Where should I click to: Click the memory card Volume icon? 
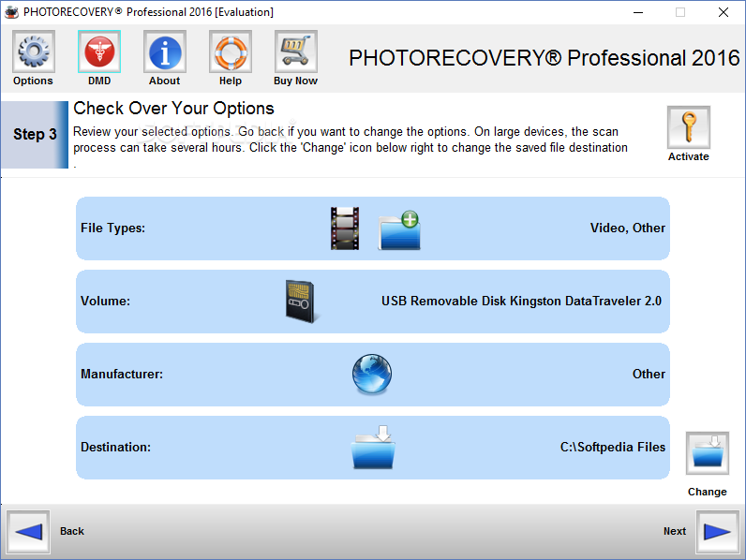point(301,302)
